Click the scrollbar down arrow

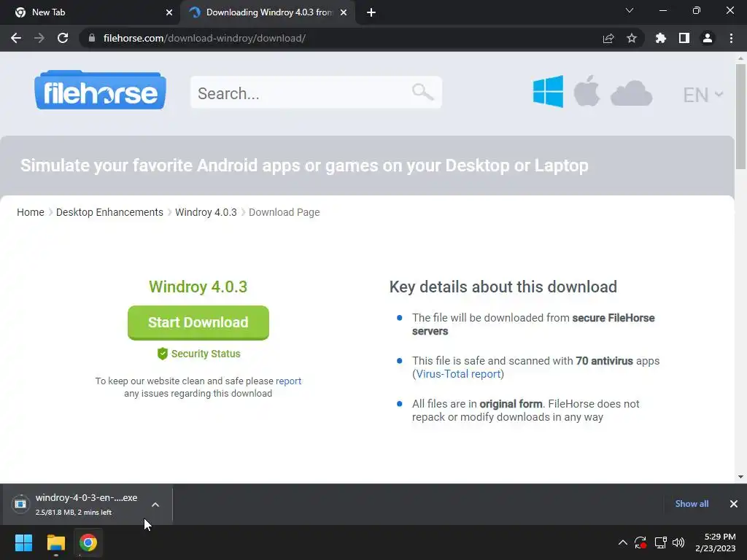(x=740, y=477)
